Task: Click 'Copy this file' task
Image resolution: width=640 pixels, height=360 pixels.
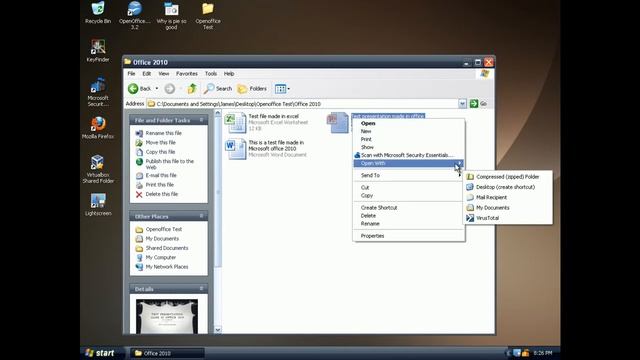Action: [155, 152]
